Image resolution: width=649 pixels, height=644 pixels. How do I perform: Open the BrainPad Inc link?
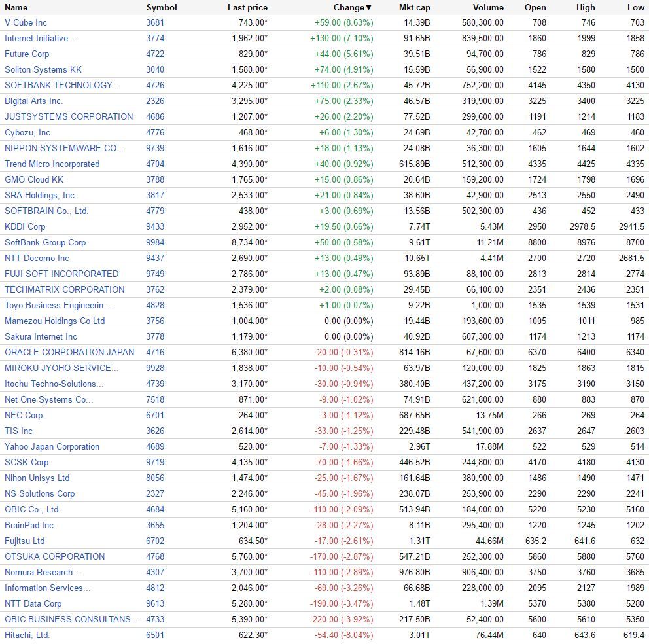(x=29, y=526)
